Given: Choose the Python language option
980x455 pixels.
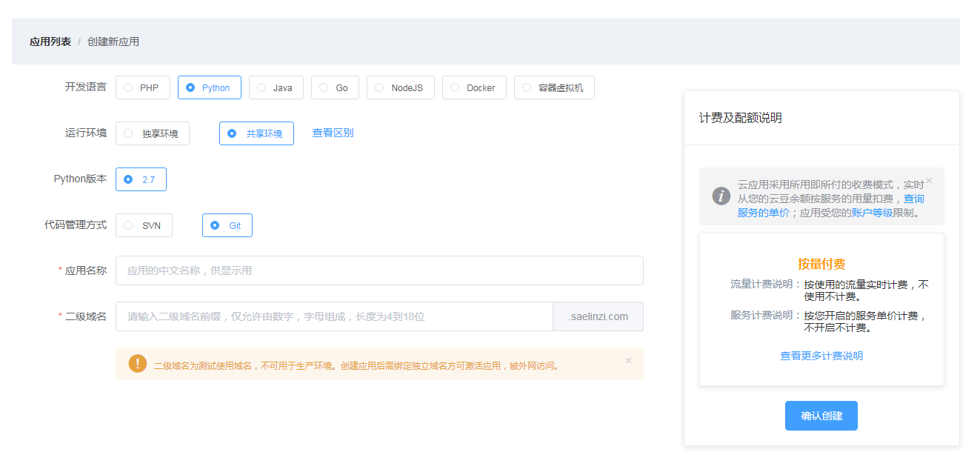Looking at the screenshot, I should point(209,87).
